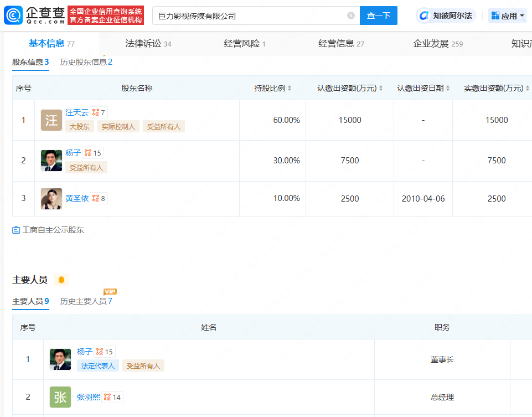Viewport: 532px width, 417px height.
Task: Open 汪天云 related companies icon 7
Action: (x=99, y=112)
